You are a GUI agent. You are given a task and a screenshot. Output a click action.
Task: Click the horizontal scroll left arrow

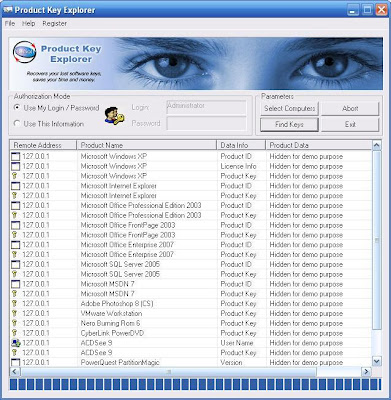15,371
